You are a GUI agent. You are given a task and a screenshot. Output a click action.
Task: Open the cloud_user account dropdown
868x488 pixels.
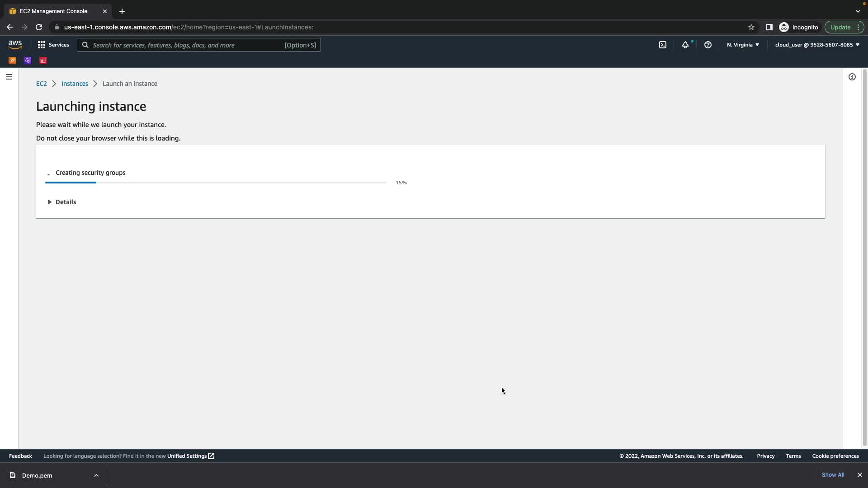tap(817, 45)
